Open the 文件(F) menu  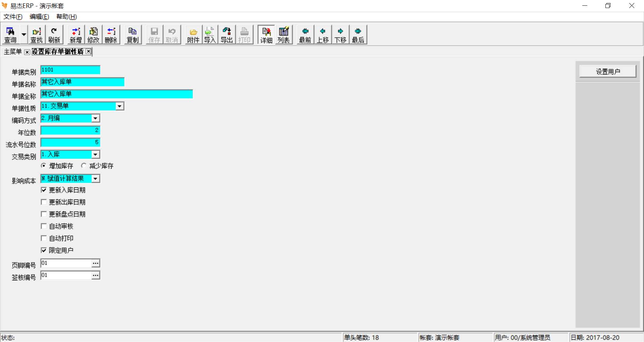pyautogui.click(x=13, y=17)
